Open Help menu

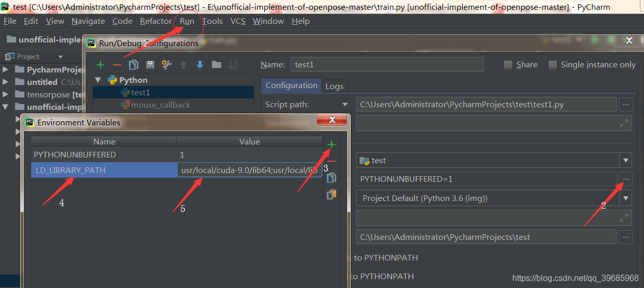tap(300, 21)
